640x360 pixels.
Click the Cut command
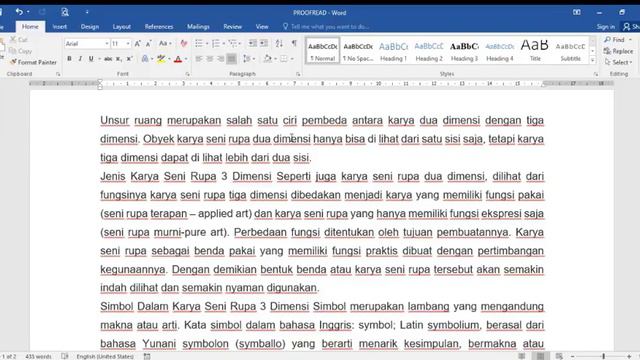(x=19, y=40)
